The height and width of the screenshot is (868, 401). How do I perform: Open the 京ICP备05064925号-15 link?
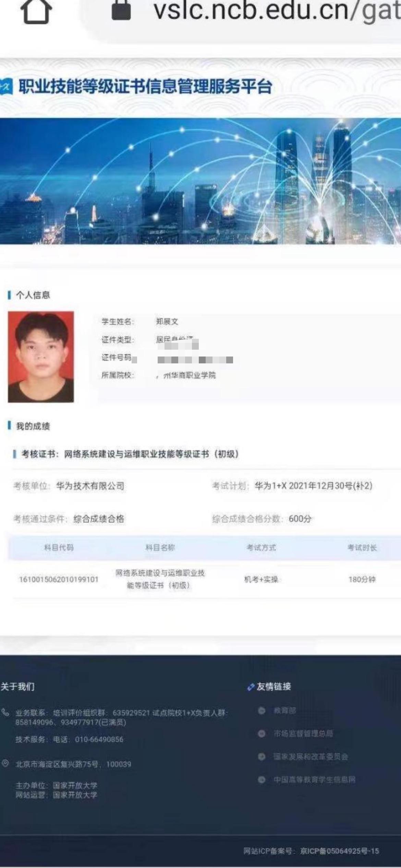340,851
